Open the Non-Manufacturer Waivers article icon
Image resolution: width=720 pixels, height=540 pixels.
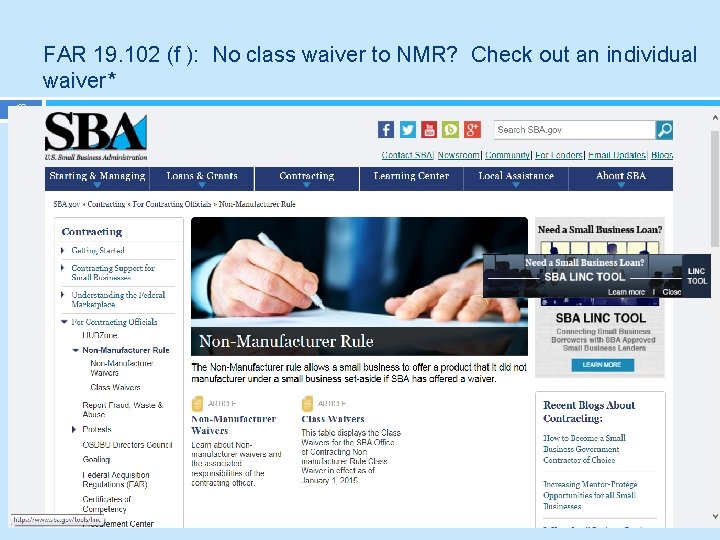click(197, 404)
